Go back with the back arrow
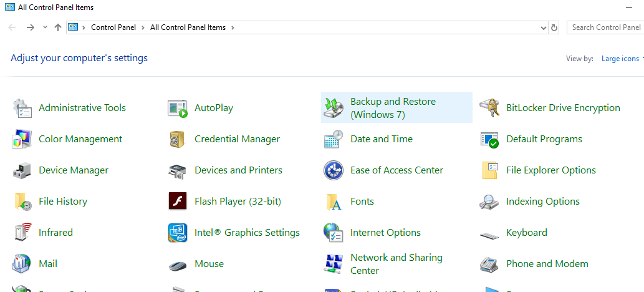The image size is (644, 292). (x=12, y=27)
